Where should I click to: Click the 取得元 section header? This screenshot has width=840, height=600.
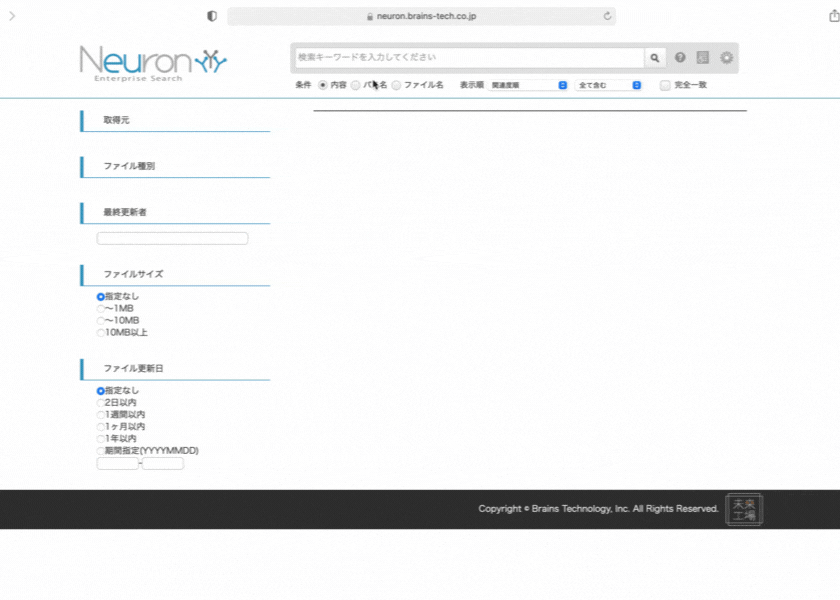pyautogui.click(x=175, y=121)
